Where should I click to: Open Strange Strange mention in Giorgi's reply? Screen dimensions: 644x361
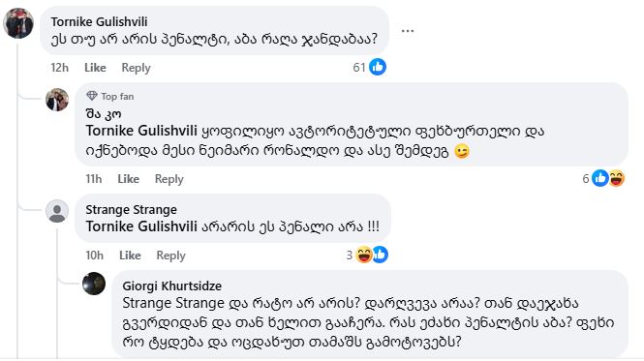click(173, 303)
